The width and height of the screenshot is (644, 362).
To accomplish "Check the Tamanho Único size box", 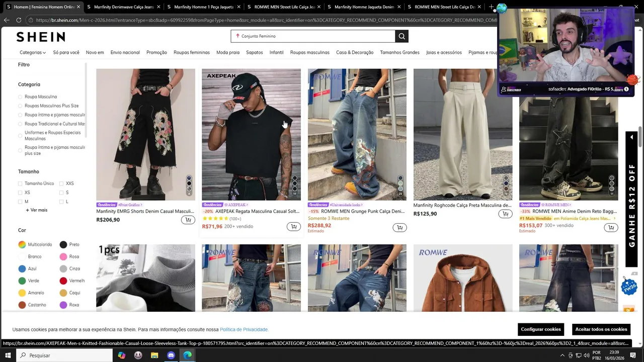I will pos(20,184).
